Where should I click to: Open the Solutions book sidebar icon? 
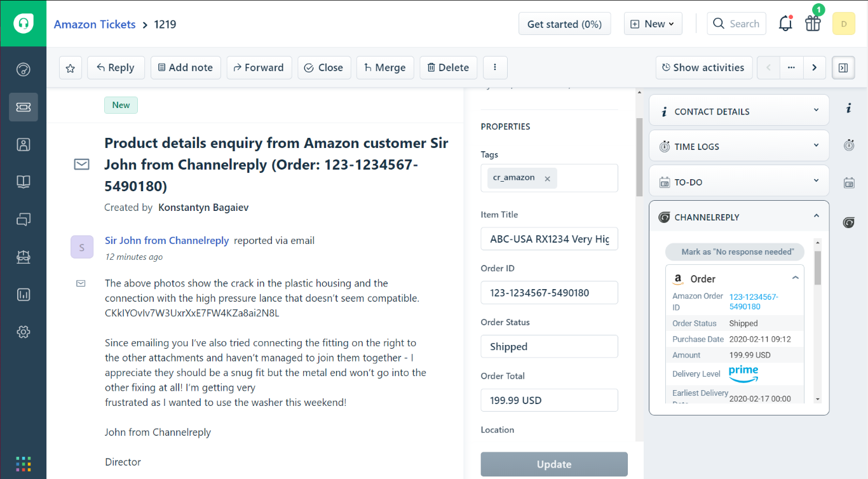point(24,182)
